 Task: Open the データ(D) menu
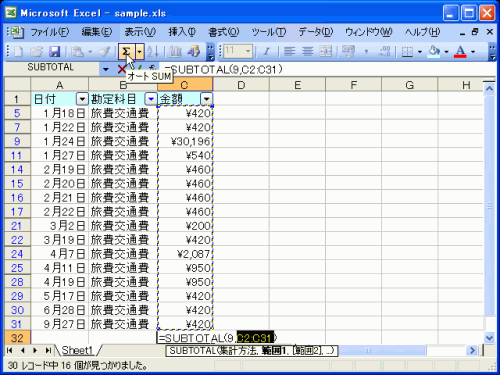click(316, 32)
